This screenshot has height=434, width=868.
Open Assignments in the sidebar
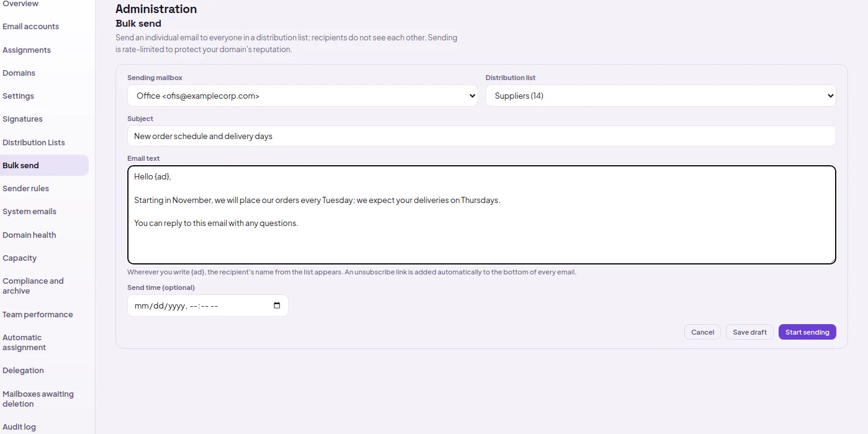(x=27, y=50)
